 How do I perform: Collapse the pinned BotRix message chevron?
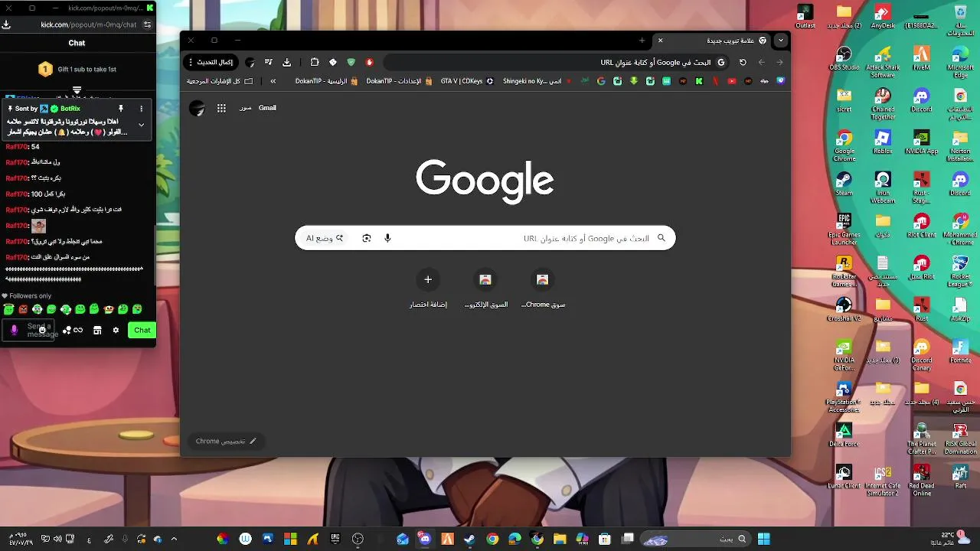tap(141, 125)
